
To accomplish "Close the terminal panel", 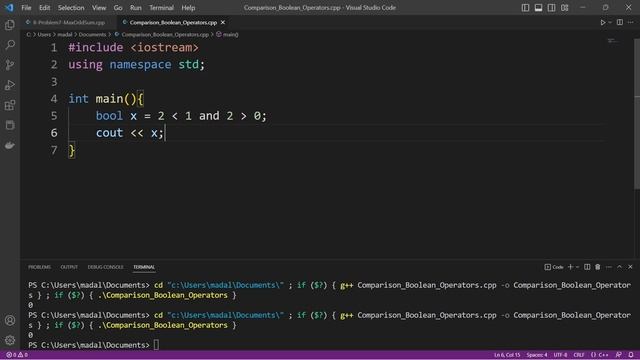I will click(630, 267).
